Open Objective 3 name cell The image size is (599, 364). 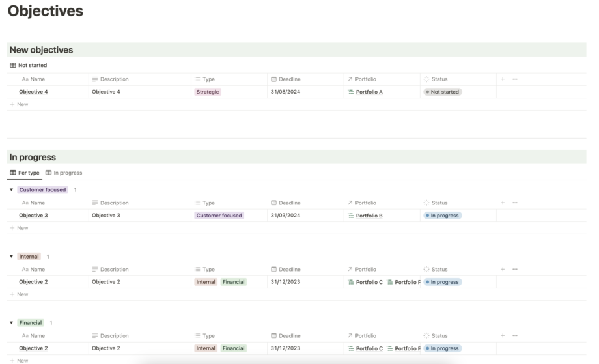34,216
